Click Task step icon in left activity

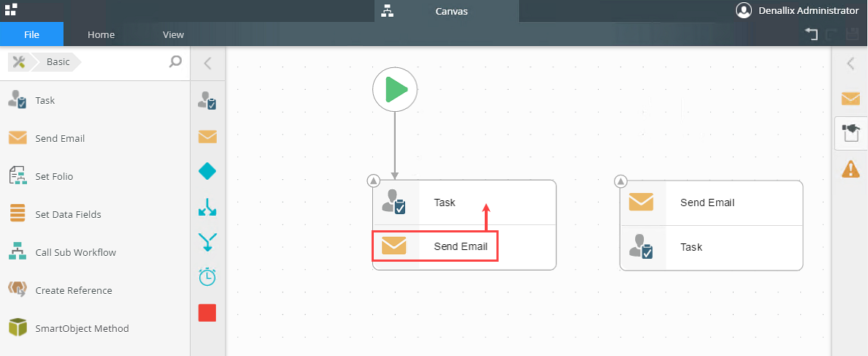[394, 202]
